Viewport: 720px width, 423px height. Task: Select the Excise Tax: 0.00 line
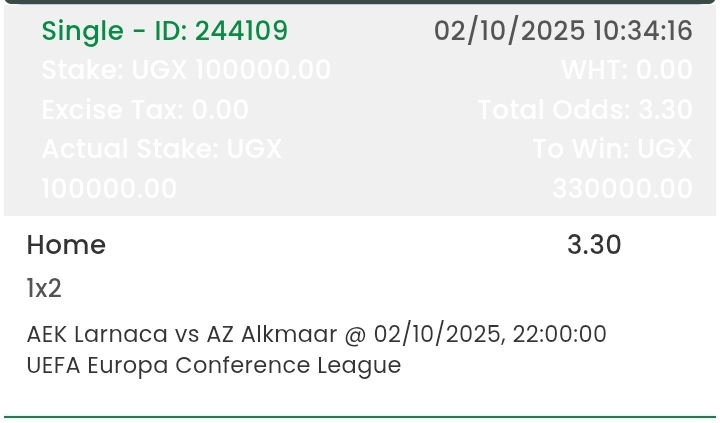145,109
